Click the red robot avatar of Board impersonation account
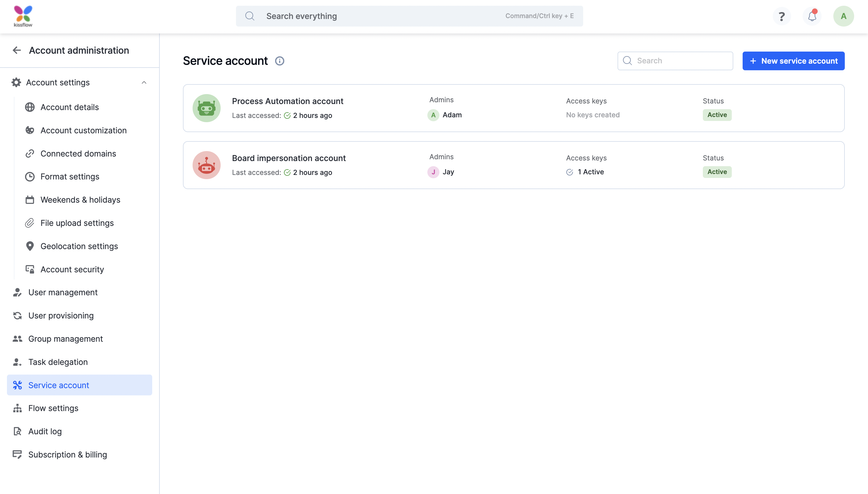 pos(206,165)
